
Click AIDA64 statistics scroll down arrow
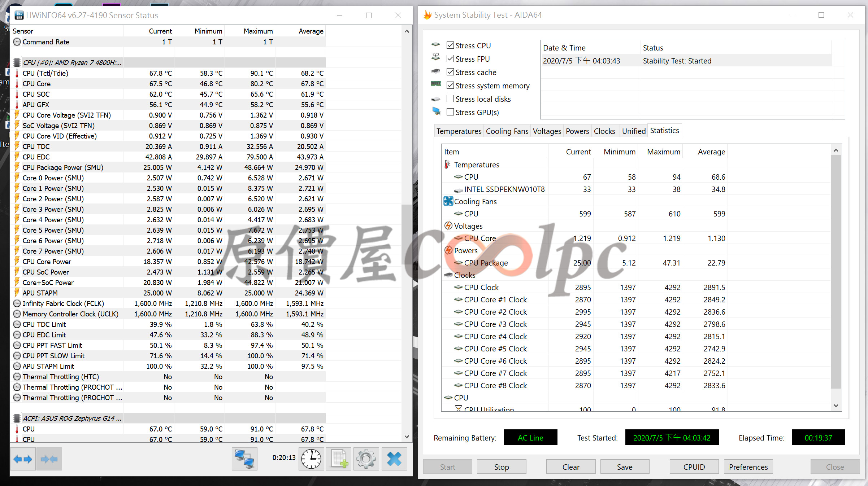click(x=836, y=406)
